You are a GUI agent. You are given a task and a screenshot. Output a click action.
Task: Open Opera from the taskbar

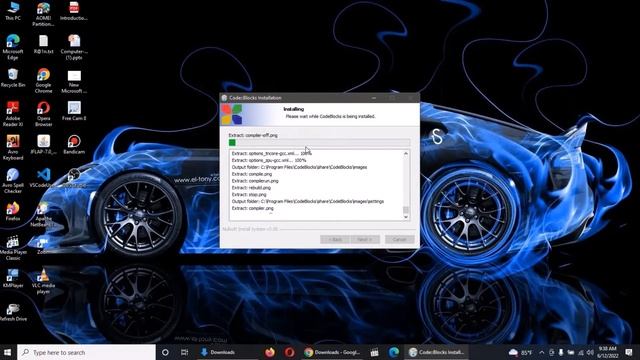click(x=289, y=352)
